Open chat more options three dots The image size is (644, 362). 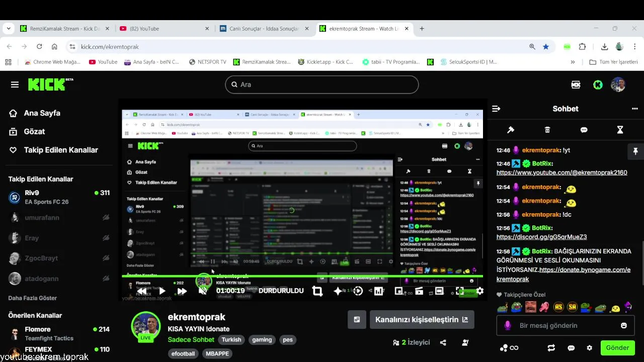(635, 109)
